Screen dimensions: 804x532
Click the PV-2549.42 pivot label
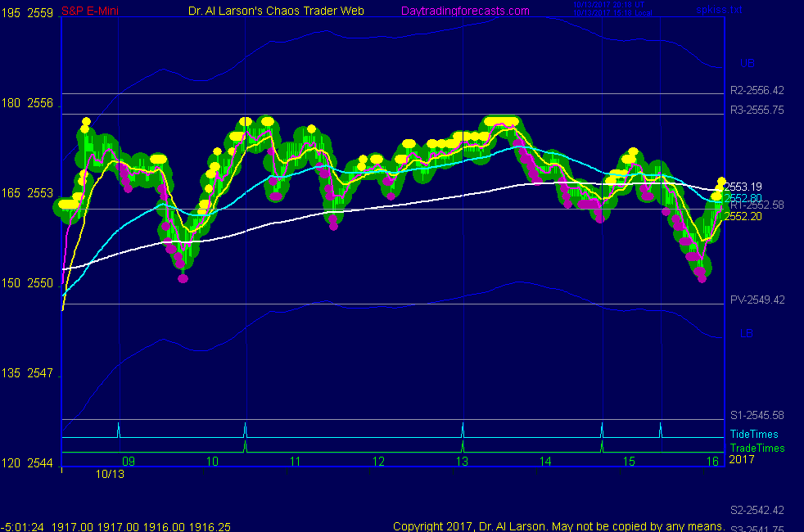coord(757,300)
